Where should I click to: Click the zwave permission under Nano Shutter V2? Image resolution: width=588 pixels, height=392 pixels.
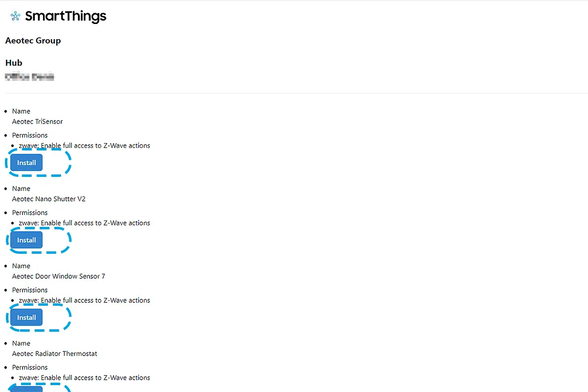point(84,223)
